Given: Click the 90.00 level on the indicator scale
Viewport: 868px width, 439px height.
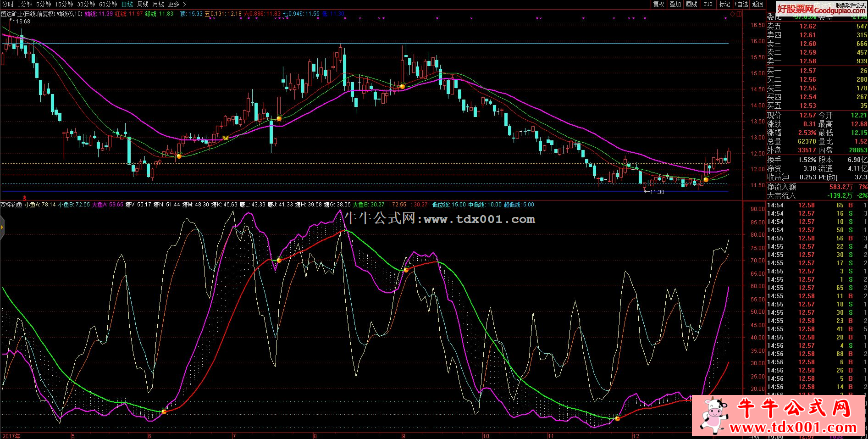Looking at the screenshot, I should pos(757,209).
